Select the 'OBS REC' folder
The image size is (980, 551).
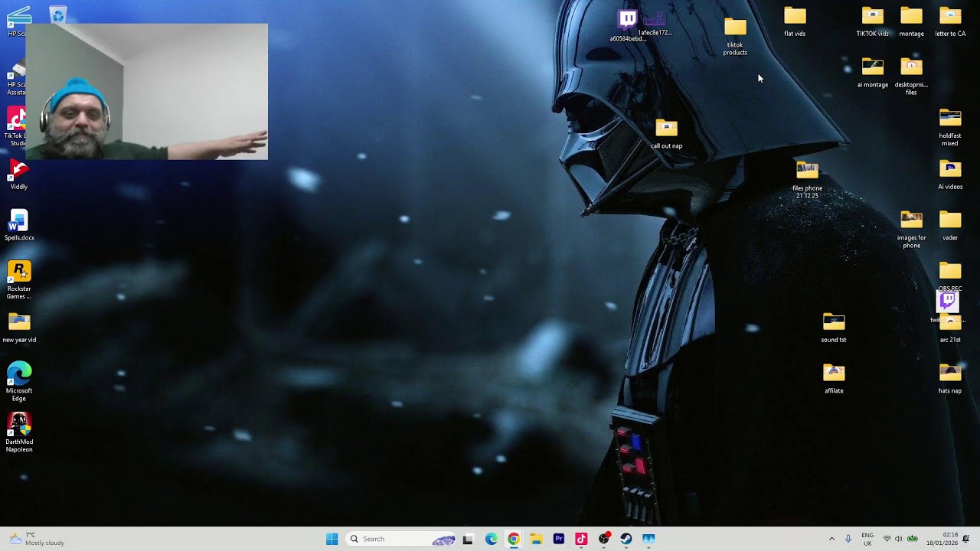point(950,276)
